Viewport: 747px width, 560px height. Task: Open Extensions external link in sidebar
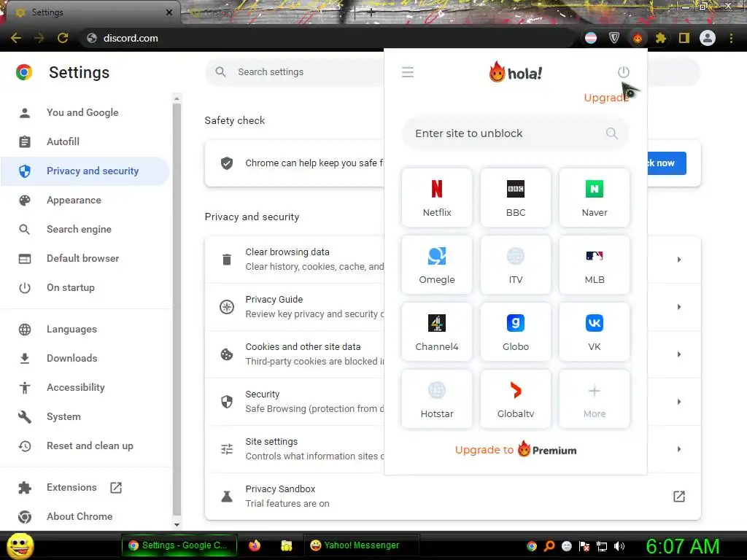(x=116, y=488)
